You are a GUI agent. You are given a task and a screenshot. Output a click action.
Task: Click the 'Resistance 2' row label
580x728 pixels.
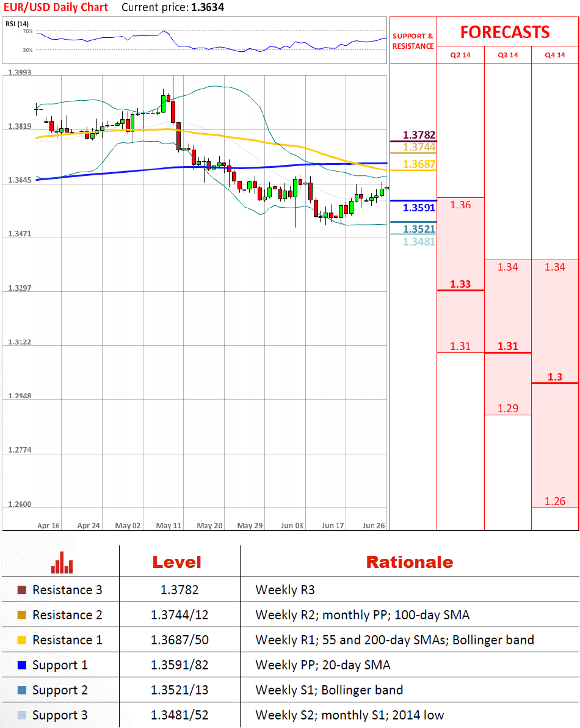tap(67, 615)
